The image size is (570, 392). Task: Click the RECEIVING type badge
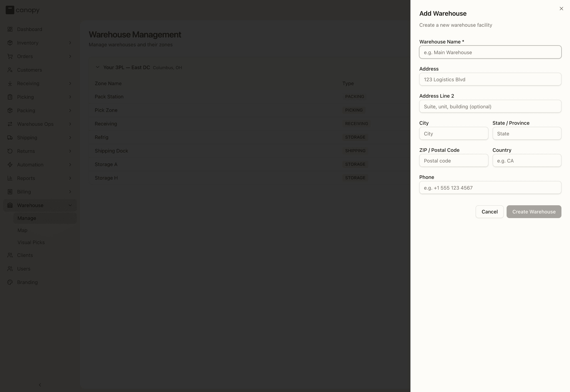[x=356, y=123]
